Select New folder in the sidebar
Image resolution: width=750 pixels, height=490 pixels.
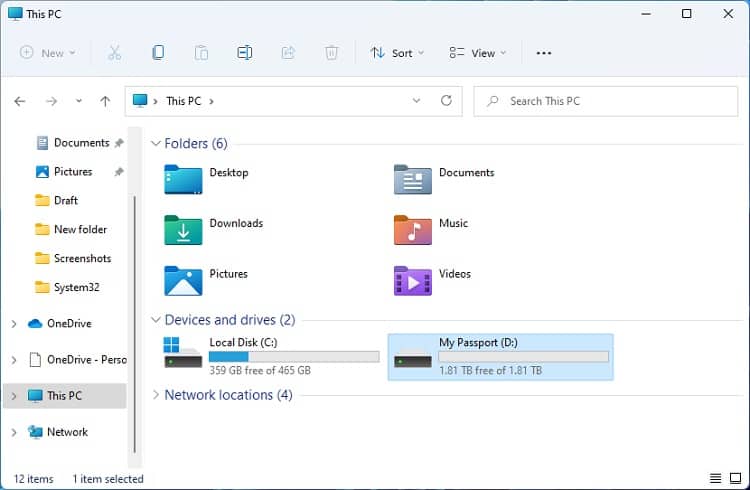71,229
